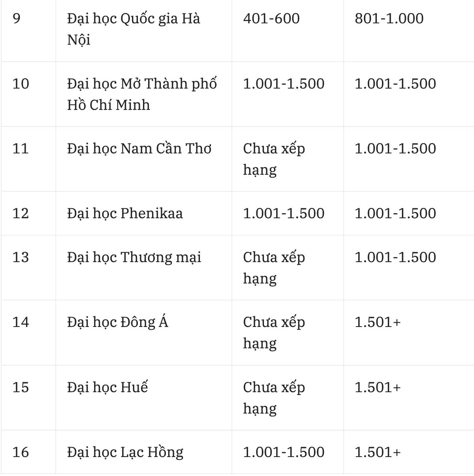474x476 pixels.
Task: Click the Đại học Huế name
Action: pyautogui.click(x=107, y=387)
